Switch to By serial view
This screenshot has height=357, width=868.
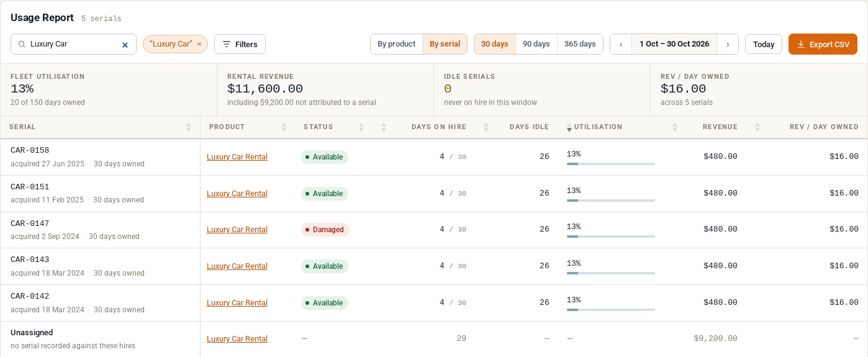(445, 44)
